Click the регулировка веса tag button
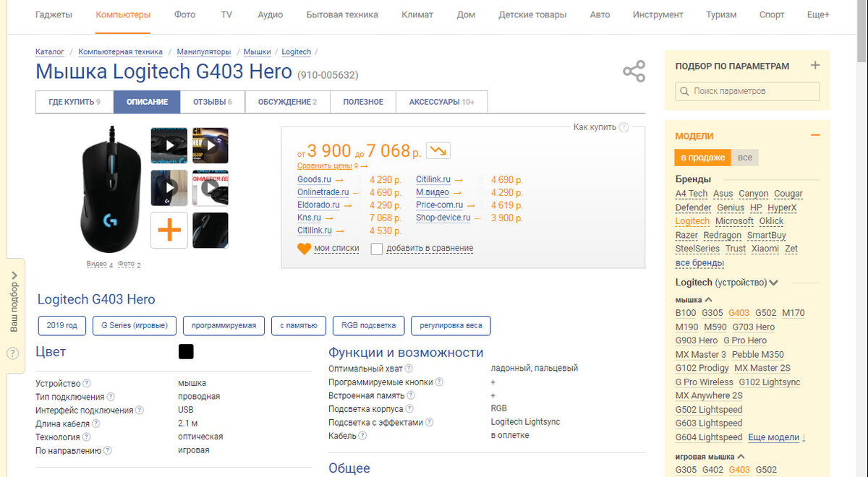The width and height of the screenshot is (868, 477). 451,325
